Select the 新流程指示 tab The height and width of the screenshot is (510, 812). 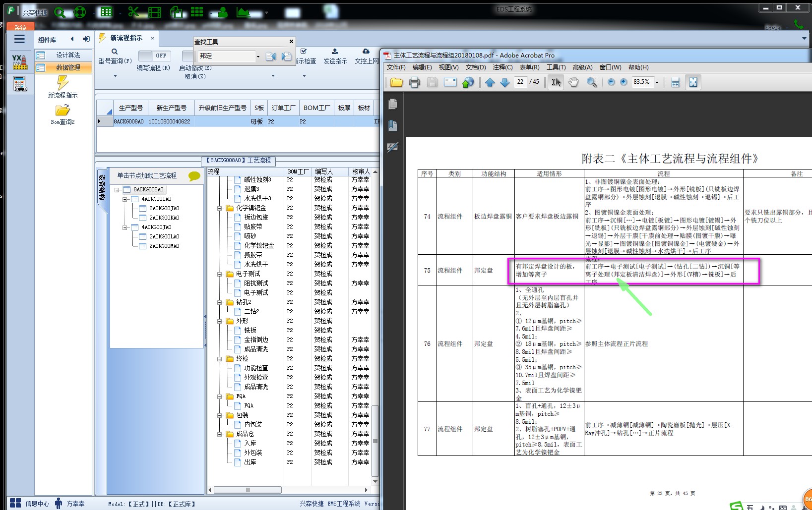click(126, 38)
